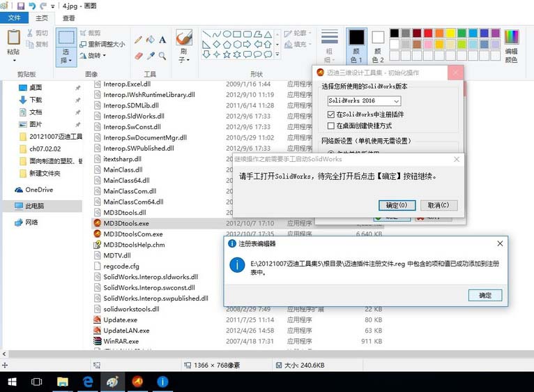
Task: Pick the orange color swatch
Action: pyautogui.click(x=439, y=33)
